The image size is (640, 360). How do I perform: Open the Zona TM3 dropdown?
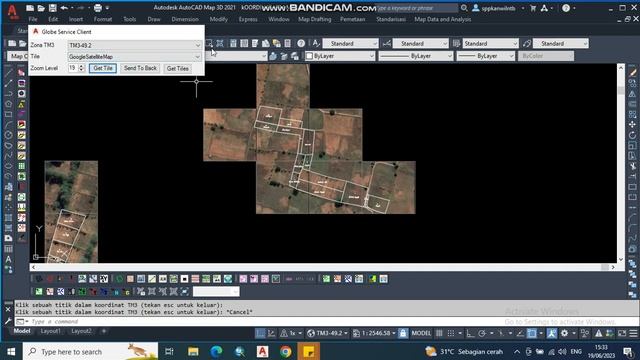[x=134, y=45]
